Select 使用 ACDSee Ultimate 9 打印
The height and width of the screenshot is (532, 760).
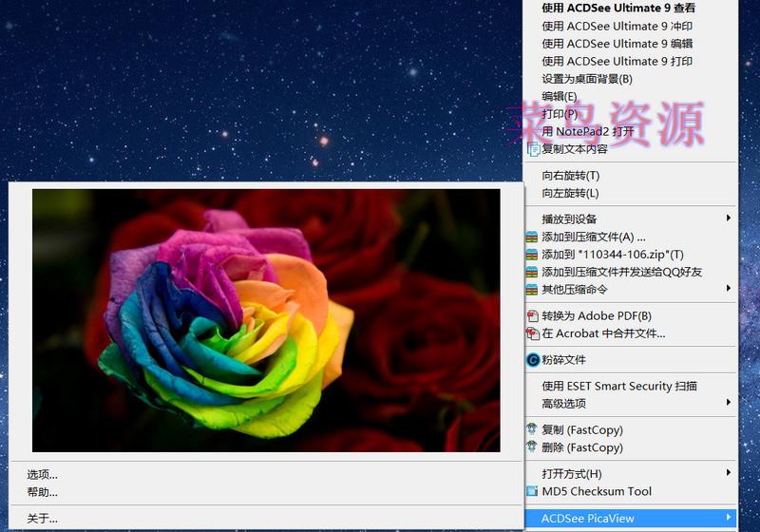click(x=617, y=61)
